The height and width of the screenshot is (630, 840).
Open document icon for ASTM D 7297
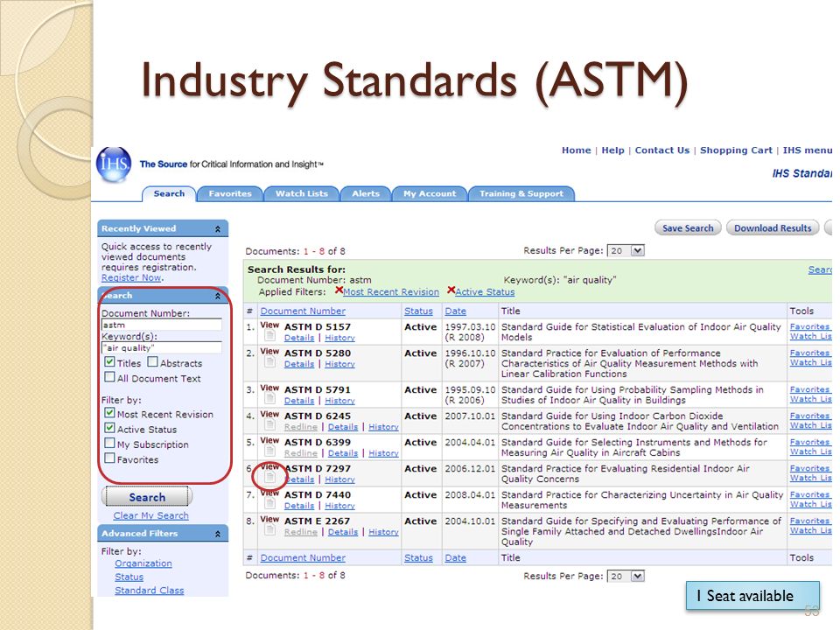pos(270,478)
